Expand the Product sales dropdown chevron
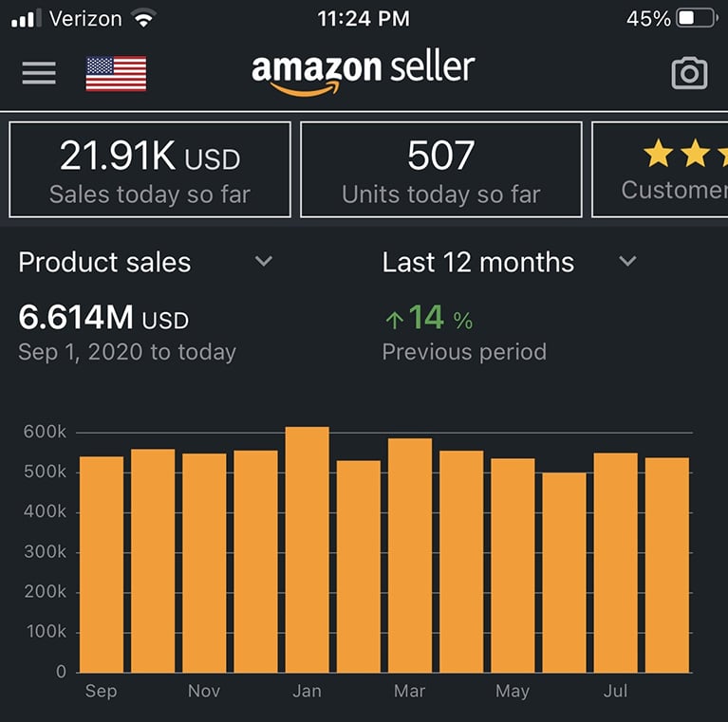Screen dimensions: 728x722 tap(264, 262)
